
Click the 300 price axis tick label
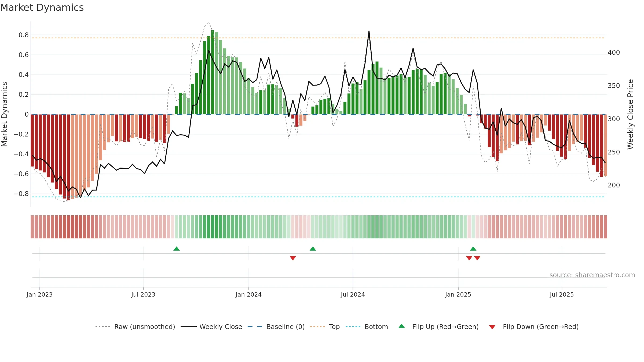click(x=614, y=119)
